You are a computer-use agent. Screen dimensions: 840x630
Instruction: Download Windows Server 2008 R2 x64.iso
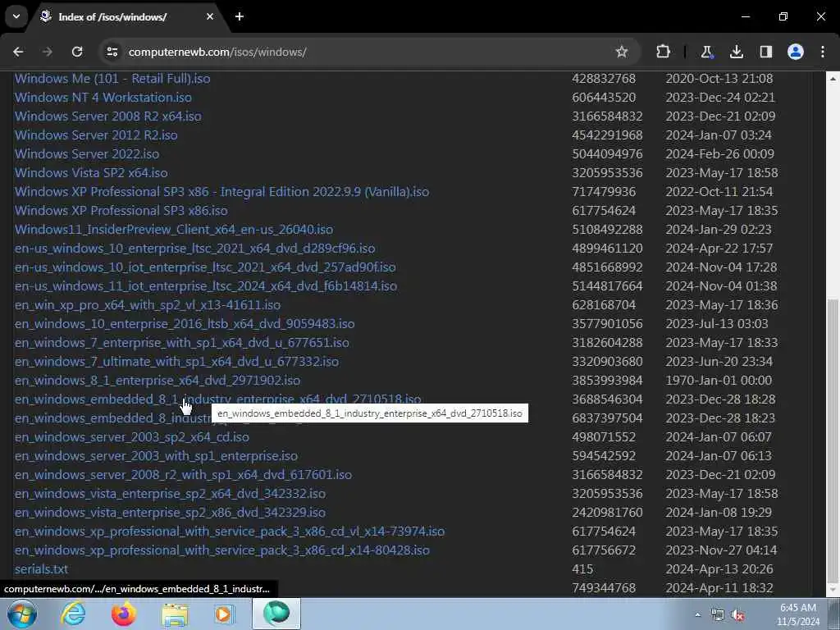pyautogui.click(x=107, y=116)
